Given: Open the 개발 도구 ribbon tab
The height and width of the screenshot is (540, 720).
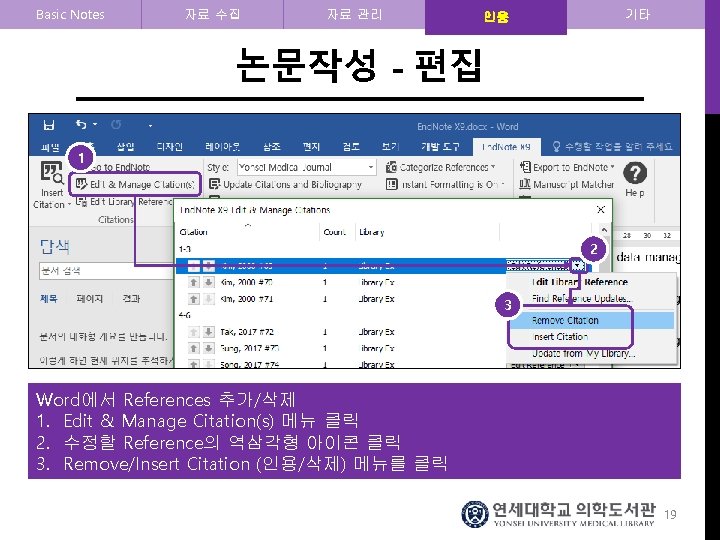Looking at the screenshot, I should pos(440,146).
